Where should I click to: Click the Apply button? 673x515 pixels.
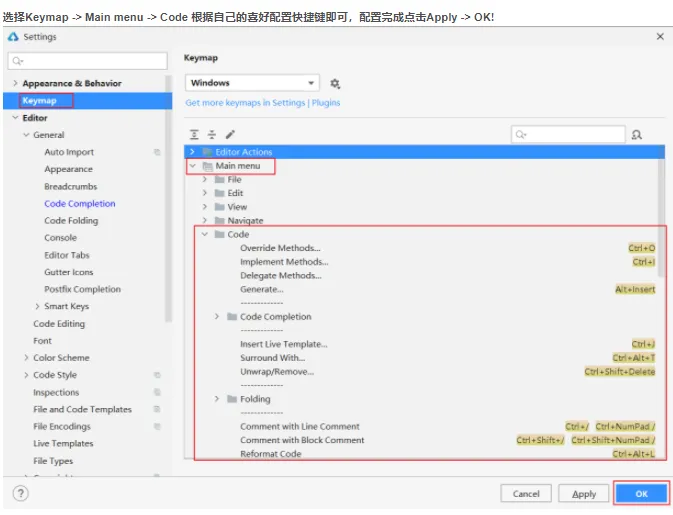click(x=584, y=494)
